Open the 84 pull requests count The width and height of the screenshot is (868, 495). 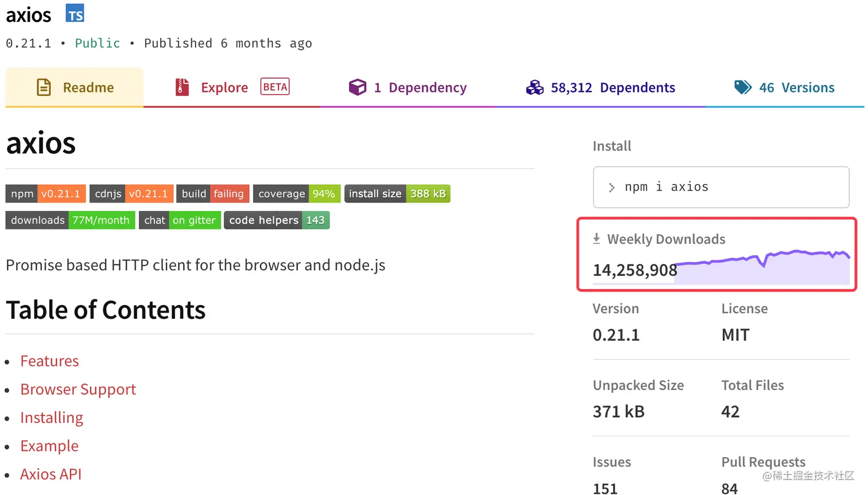point(730,488)
